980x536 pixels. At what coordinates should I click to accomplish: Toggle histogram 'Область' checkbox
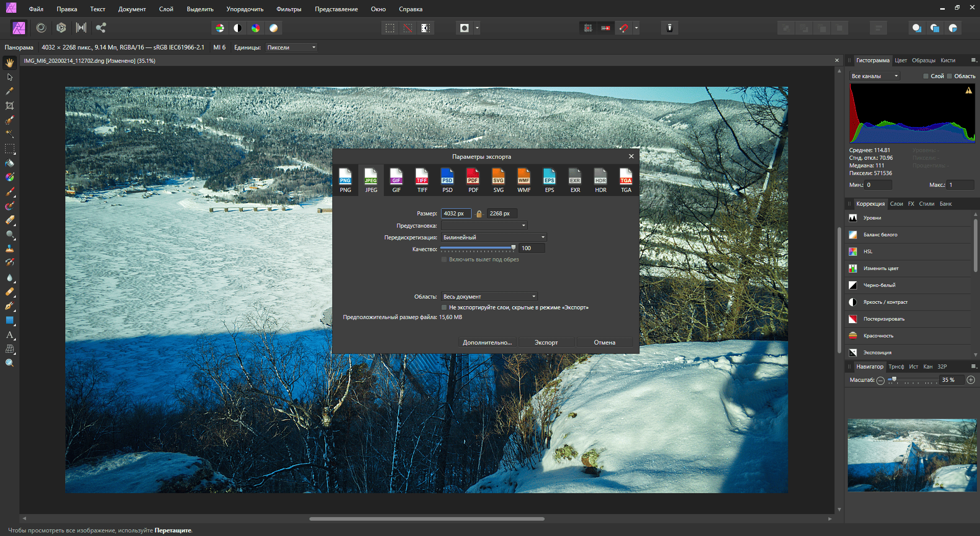pyautogui.click(x=949, y=76)
